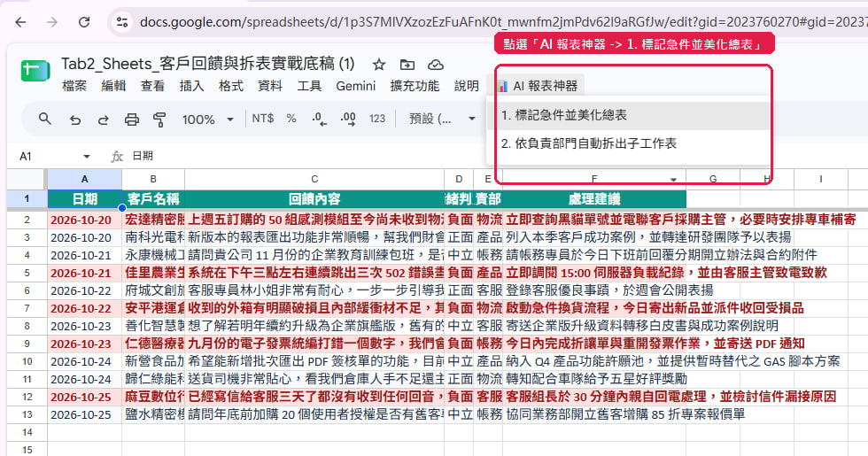Click the print icon
Image resolution: width=868 pixels, height=456 pixels.
click(x=131, y=120)
